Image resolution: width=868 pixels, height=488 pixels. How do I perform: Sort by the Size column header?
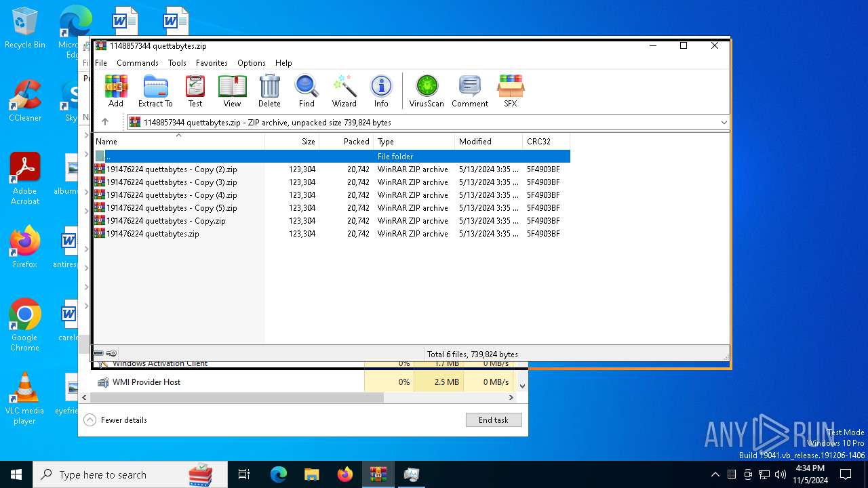pyautogui.click(x=292, y=141)
